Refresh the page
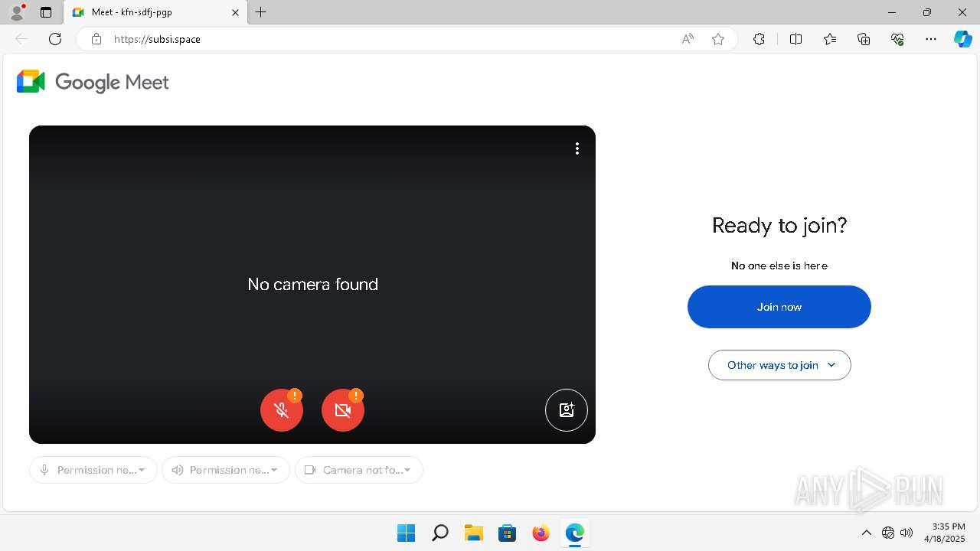The width and height of the screenshot is (980, 551). coord(55,39)
